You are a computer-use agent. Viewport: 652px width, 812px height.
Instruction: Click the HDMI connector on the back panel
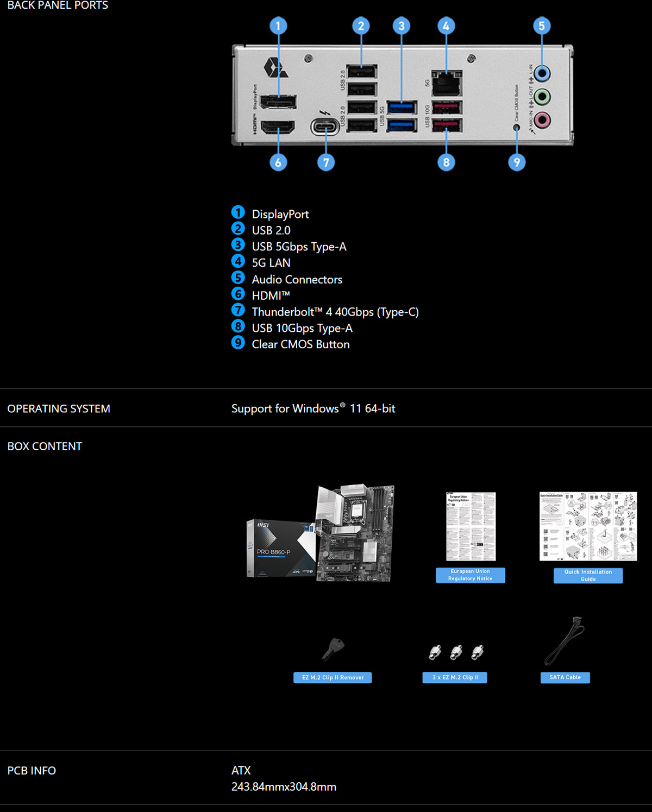[x=278, y=127]
